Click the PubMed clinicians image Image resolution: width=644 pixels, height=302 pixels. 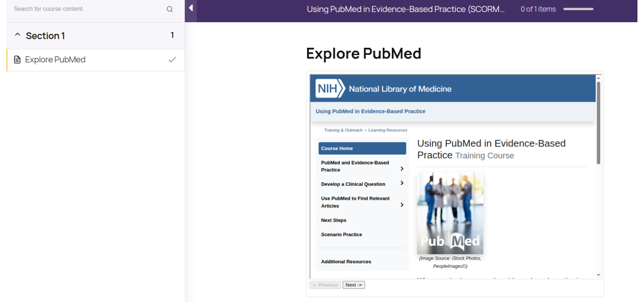pos(450,213)
